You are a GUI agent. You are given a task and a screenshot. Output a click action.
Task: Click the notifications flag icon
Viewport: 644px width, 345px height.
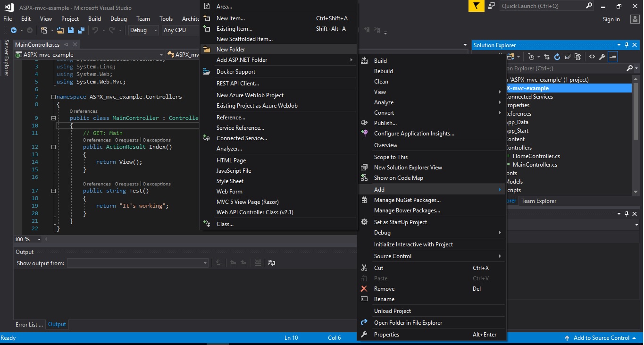tap(476, 6)
